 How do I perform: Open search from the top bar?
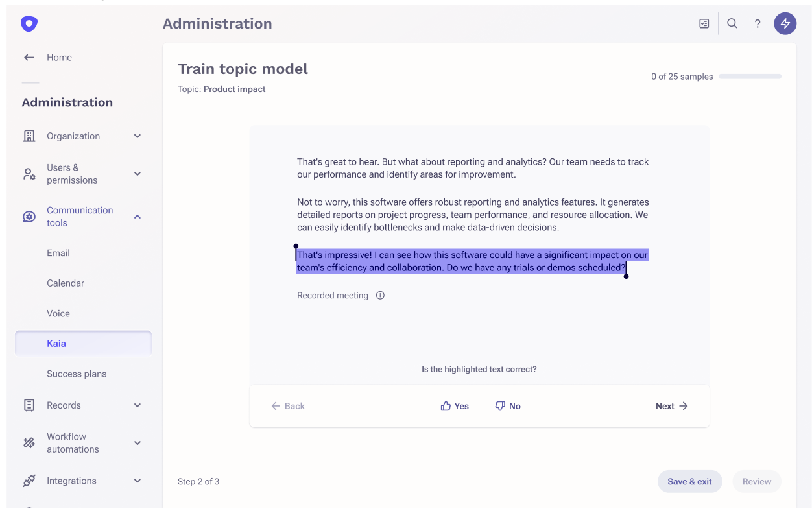tap(732, 23)
